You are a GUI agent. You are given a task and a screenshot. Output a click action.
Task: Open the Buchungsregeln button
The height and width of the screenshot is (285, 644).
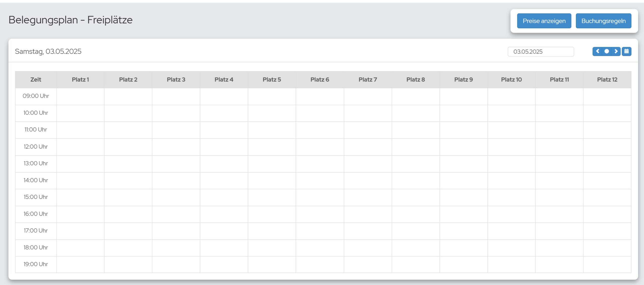(603, 21)
